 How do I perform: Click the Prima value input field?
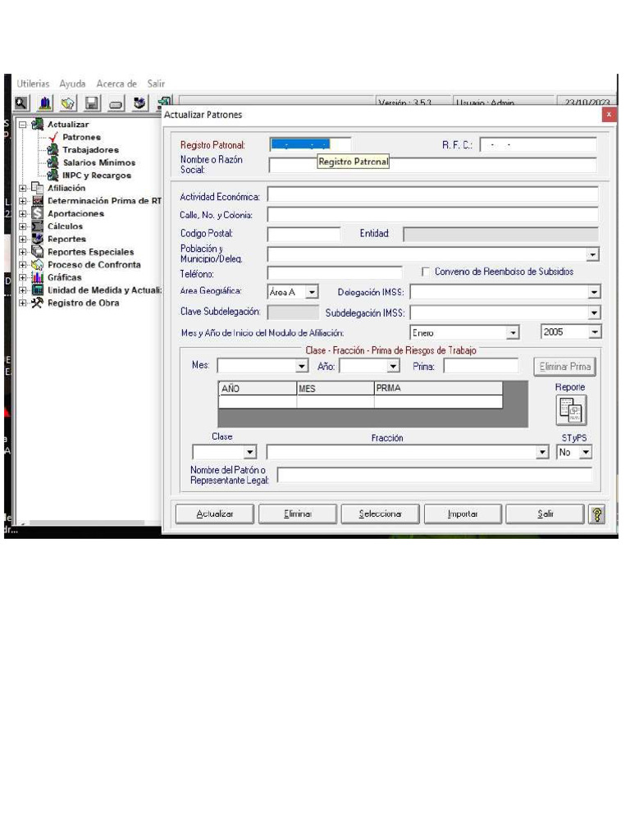(x=481, y=367)
